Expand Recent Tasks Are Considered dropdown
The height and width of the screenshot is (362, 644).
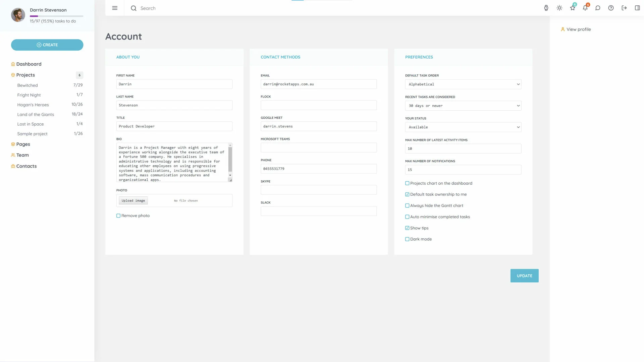(463, 106)
